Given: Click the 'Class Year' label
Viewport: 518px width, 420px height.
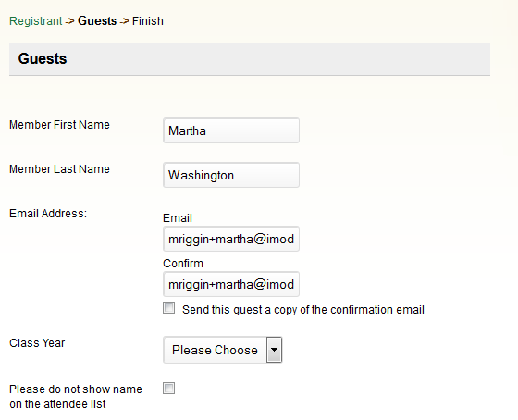Looking at the screenshot, I should [37, 343].
